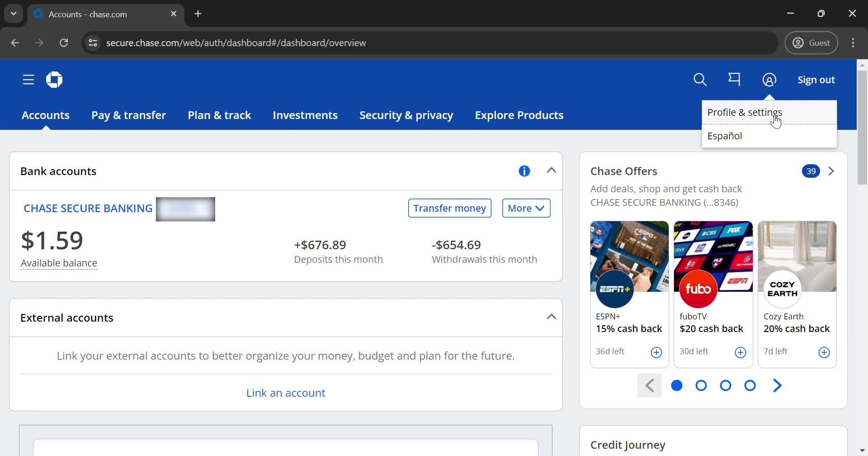Select Profile & settings menu item
This screenshot has height=456, width=868.
point(744,112)
